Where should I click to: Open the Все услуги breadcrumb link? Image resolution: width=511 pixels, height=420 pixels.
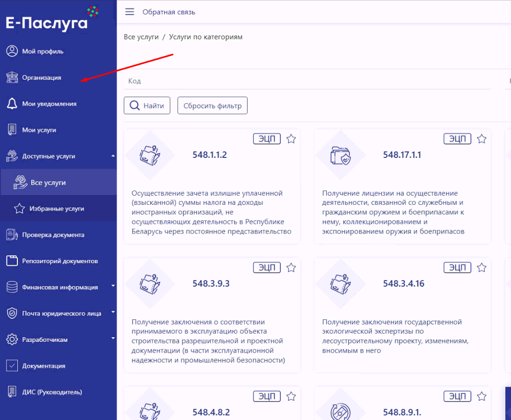click(x=141, y=37)
